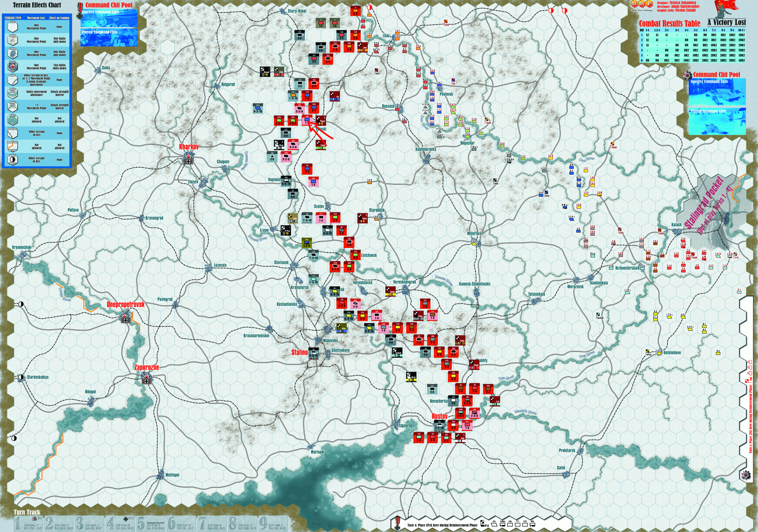
Task: Open the Soviet Played Command Chits box
Action: 717,121
